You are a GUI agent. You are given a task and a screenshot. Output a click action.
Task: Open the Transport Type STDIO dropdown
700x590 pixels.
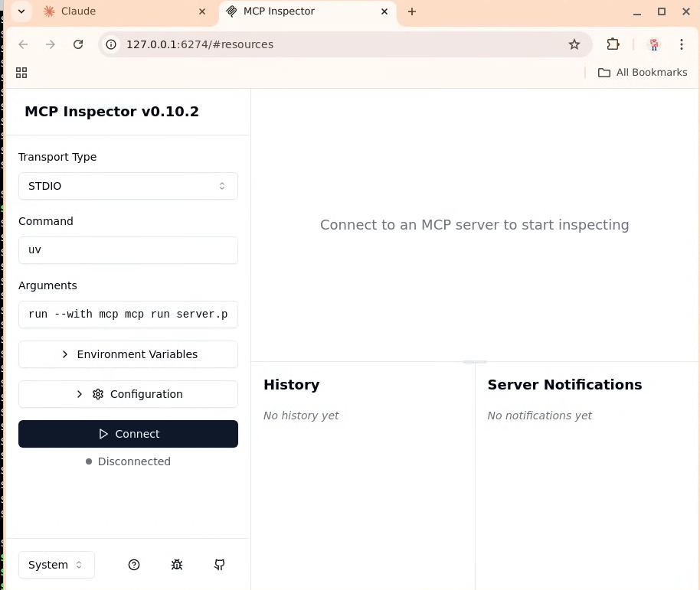tap(128, 186)
